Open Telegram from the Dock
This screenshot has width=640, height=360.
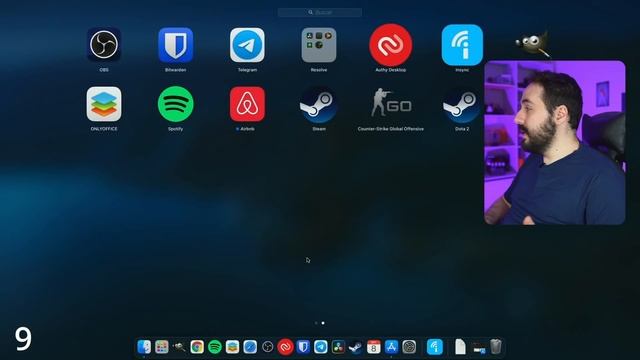pyautogui.click(x=320, y=347)
